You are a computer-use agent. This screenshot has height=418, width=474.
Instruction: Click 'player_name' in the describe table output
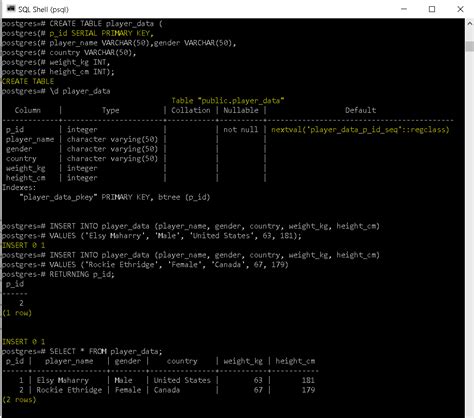(x=30, y=139)
